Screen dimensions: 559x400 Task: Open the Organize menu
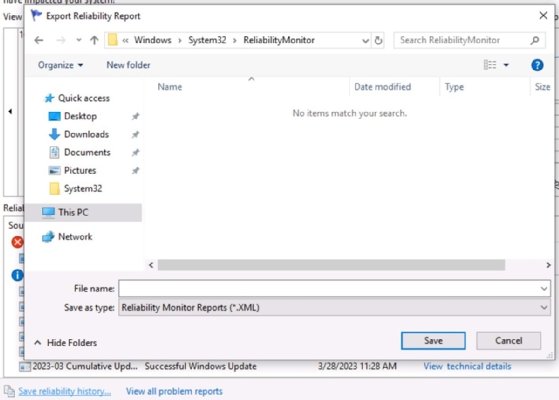[x=61, y=65]
